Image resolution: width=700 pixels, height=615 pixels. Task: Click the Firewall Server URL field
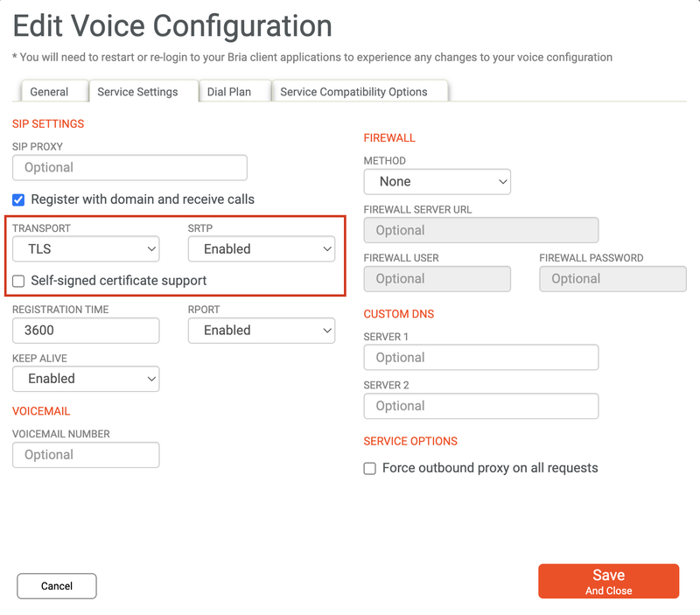(480, 230)
